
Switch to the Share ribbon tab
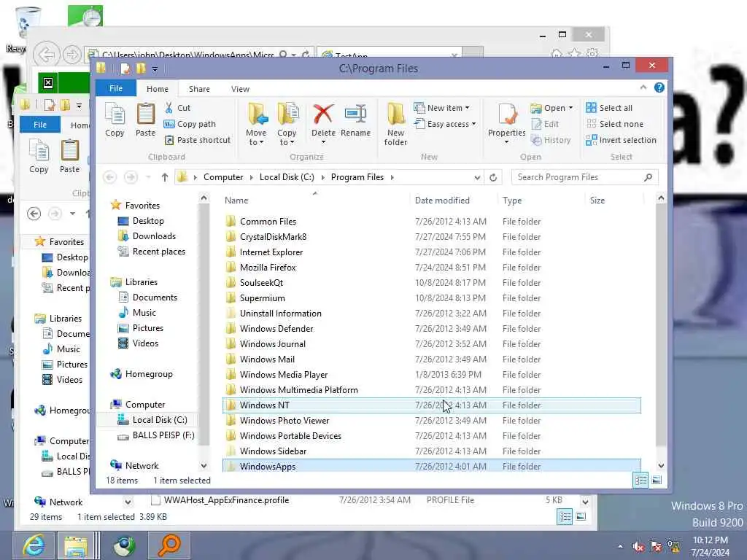click(199, 89)
